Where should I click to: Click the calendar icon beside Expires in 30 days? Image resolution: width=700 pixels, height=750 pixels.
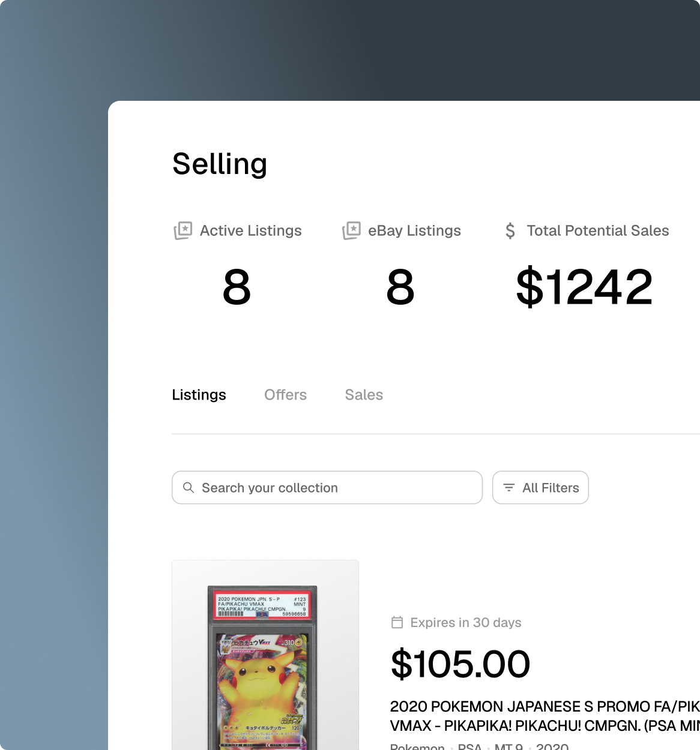click(x=397, y=622)
